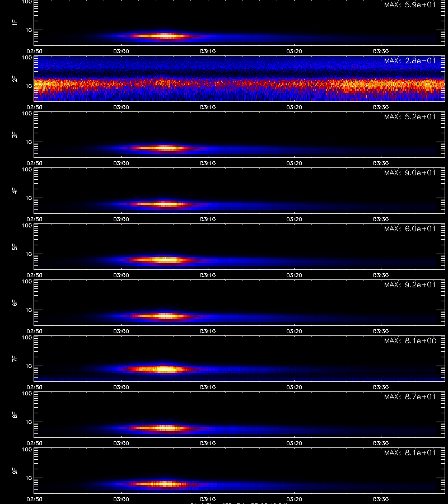Click the 03:30 time label below the 5F panel
The image size is (448, 504).
[x=381, y=275]
